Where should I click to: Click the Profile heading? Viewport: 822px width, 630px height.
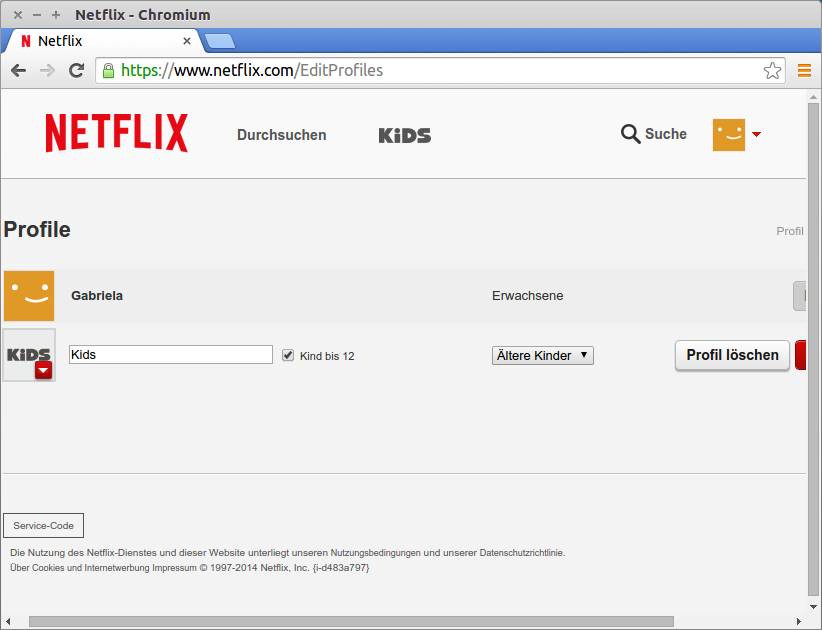click(37, 230)
